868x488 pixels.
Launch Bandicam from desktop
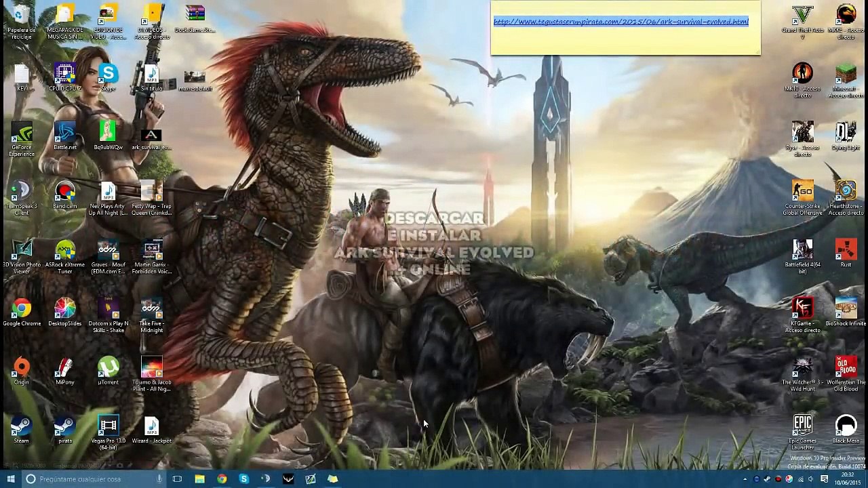click(x=65, y=195)
